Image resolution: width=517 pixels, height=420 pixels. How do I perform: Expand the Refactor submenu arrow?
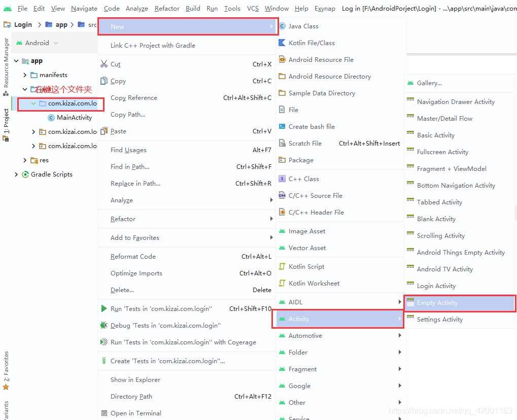pyautogui.click(x=271, y=219)
